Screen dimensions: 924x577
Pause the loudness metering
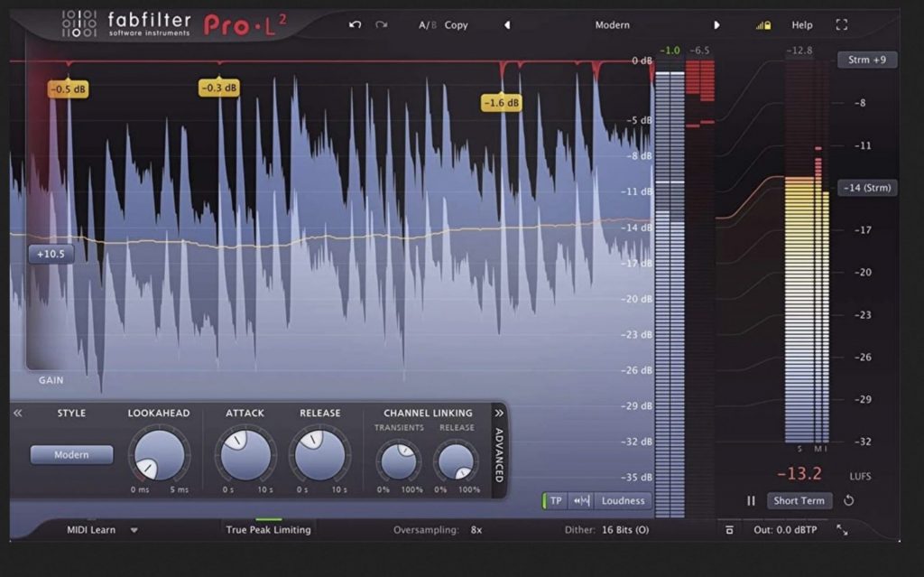click(751, 501)
